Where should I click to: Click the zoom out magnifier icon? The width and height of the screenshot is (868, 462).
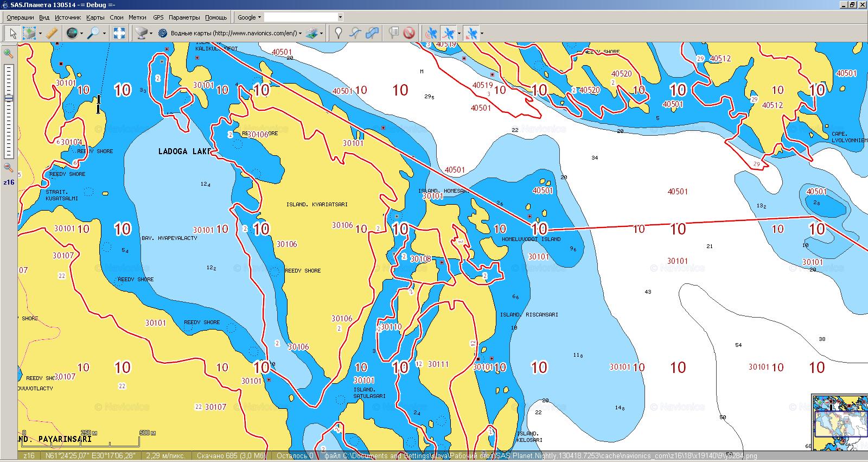(x=9, y=167)
